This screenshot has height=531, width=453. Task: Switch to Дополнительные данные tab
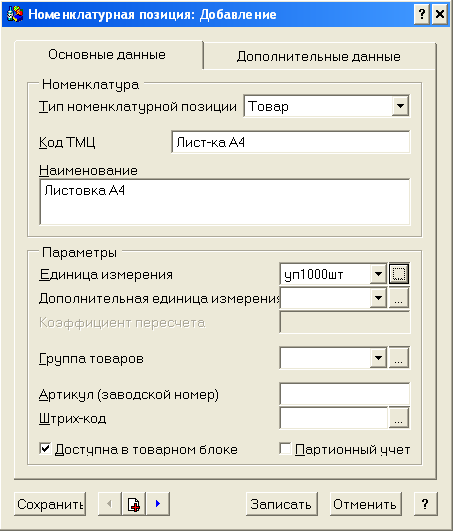[x=319, y=56]
